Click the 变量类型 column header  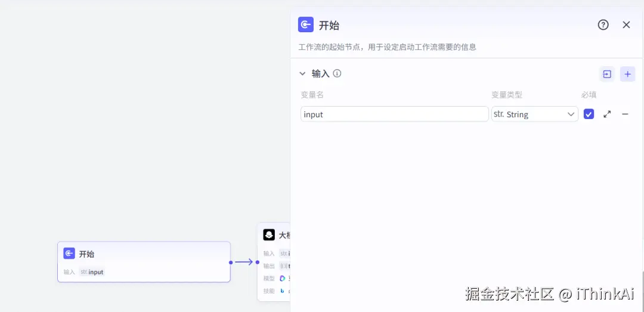click(x=507, y=95)
